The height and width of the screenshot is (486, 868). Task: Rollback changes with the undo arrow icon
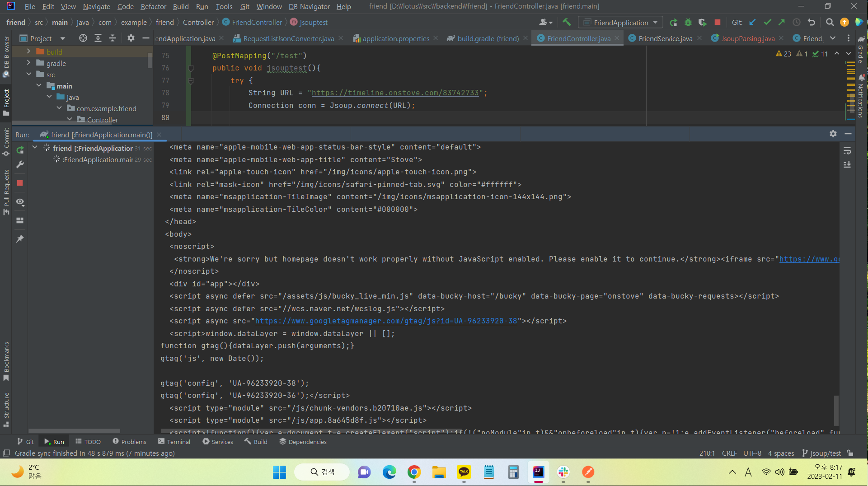[x=812, y=22]
